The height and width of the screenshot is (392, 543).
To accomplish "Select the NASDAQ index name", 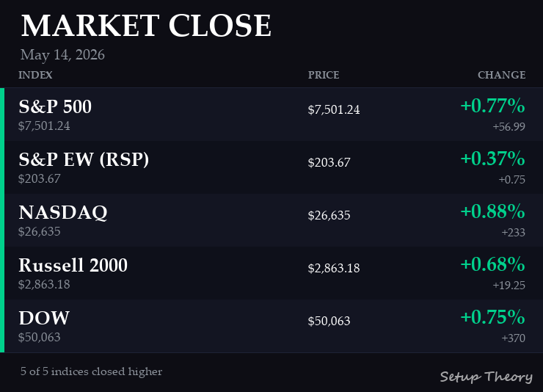I will tap(63, 212).
